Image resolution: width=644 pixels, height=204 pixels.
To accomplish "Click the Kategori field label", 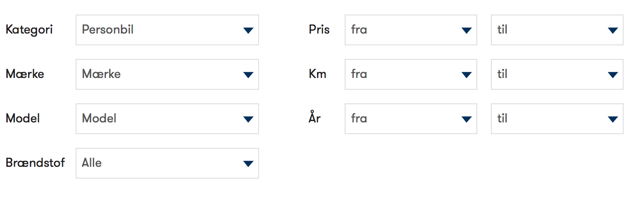I will tap(29, 30).
